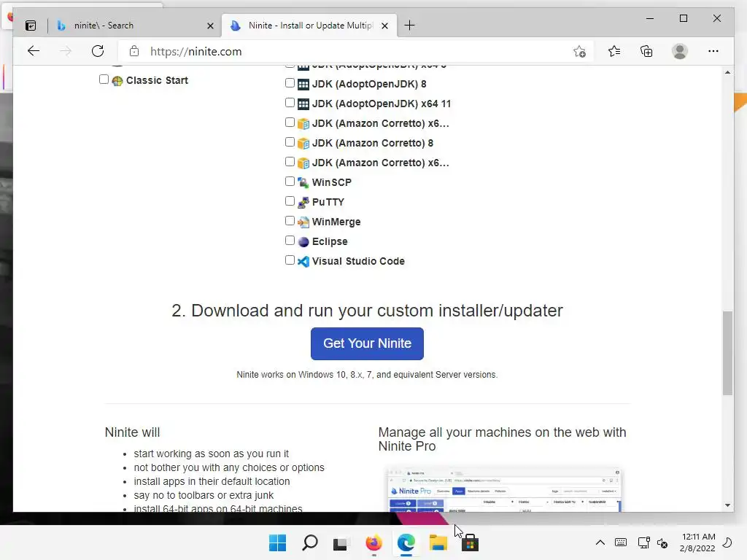Viewport: 747px width, 560px height.
Task: Open taskbar Search magnifier
Action: pyautogui.click(x=310, y=542)
